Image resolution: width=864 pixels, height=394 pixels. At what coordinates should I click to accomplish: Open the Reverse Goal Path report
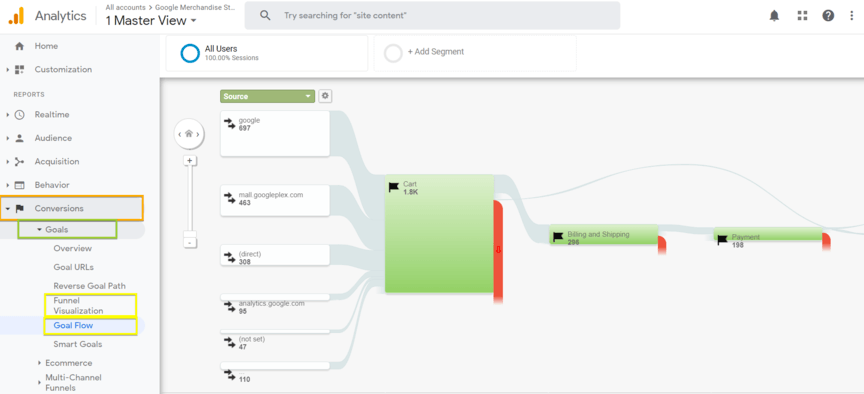coord(89,286)
